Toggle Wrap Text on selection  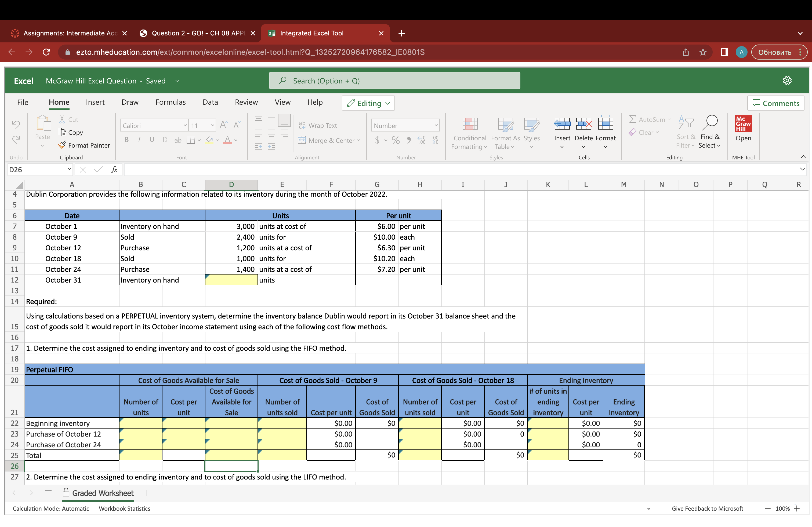point(318,125)
